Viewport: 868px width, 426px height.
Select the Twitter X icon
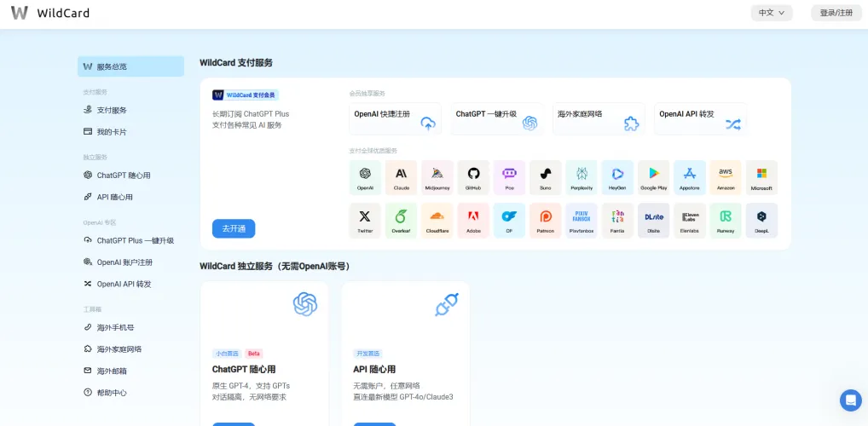pos(365,220)
